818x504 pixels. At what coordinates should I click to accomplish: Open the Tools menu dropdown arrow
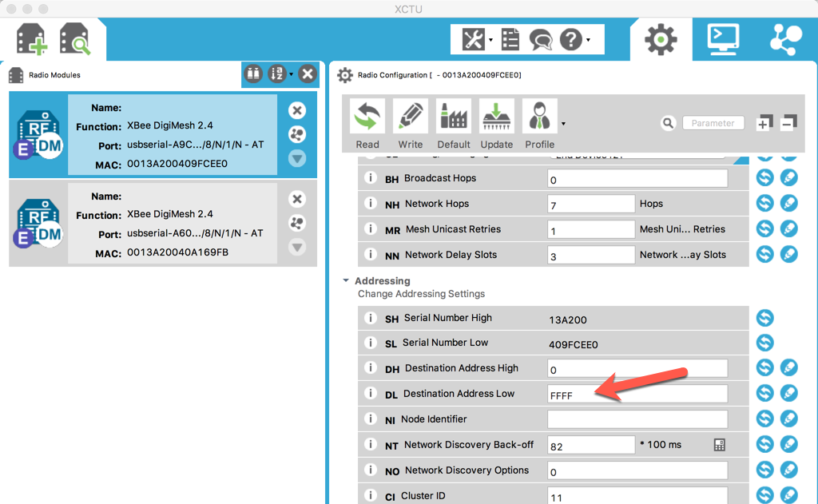(x=490, y=40)
